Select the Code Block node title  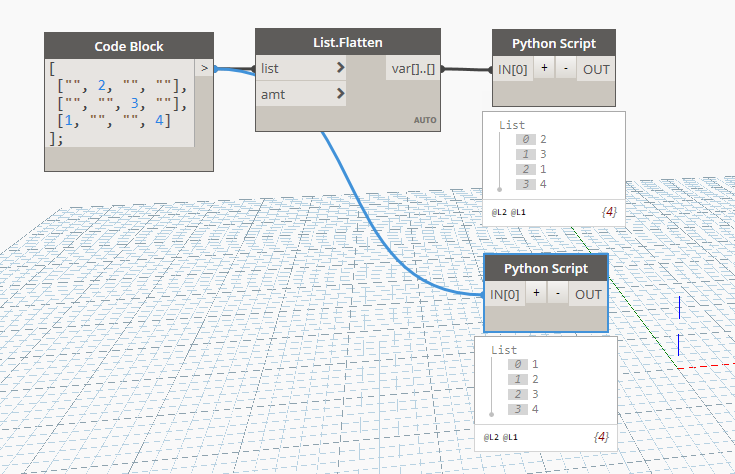coord(129,46)
